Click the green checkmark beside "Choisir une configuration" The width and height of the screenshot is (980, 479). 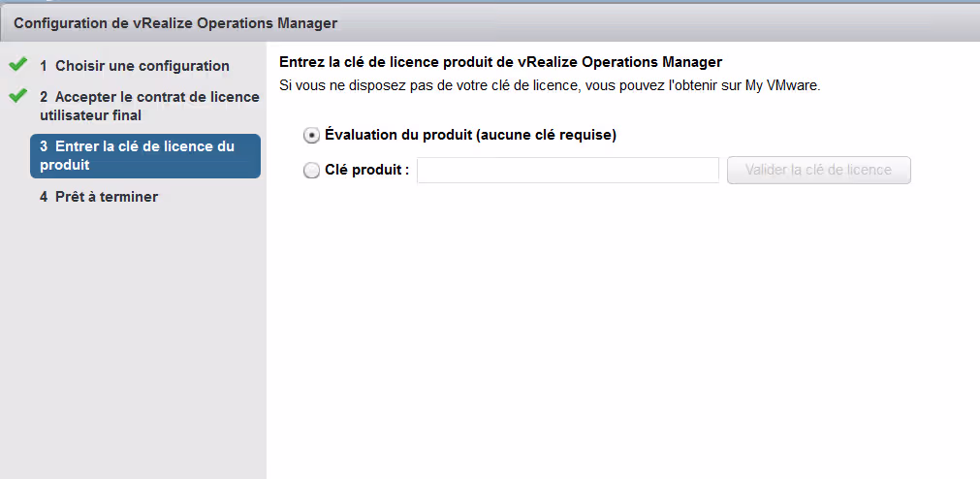(16, 65)
